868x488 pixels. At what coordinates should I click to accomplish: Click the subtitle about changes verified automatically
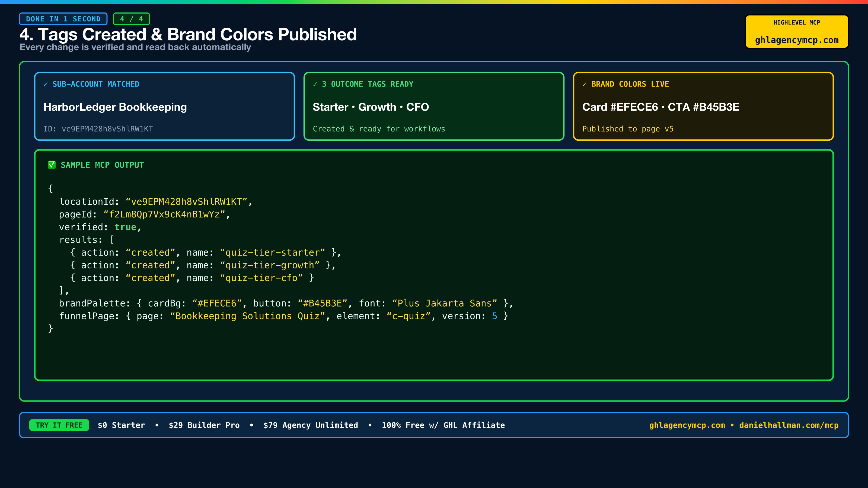click(x=135, y=47)
